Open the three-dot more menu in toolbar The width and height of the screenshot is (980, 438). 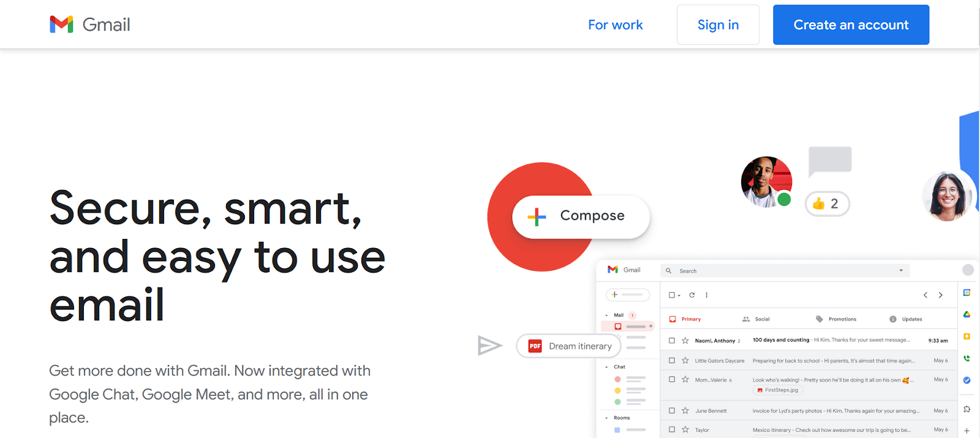[x=706, y=295]
